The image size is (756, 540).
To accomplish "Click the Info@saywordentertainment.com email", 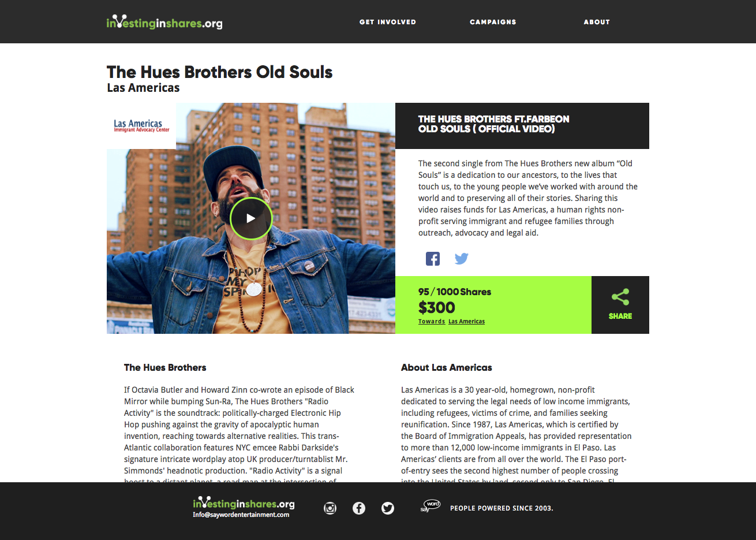I will (x=241, y=515).
